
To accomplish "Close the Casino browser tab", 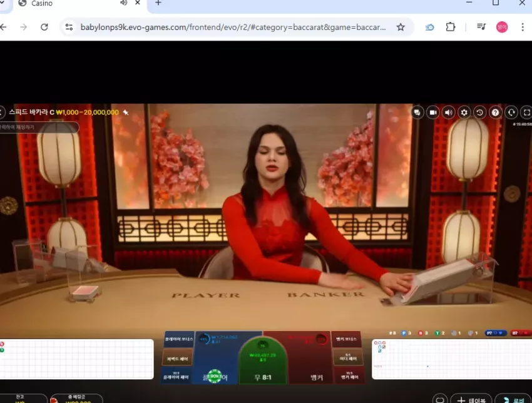I will 138,3.
